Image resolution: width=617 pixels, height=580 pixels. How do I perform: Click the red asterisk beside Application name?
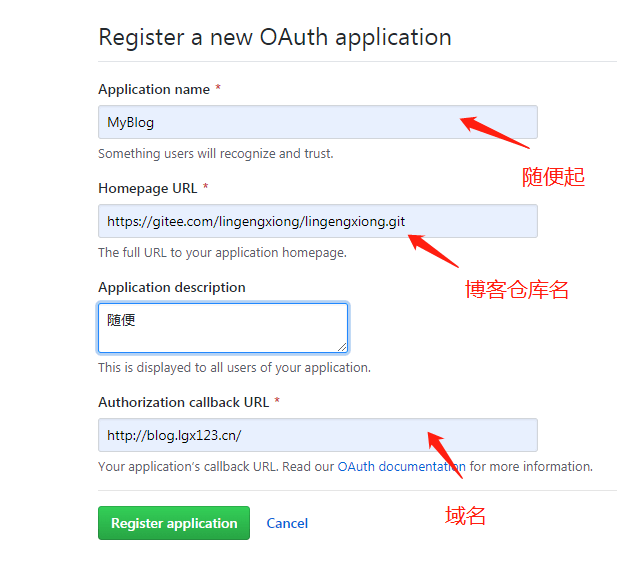tap(218, 89)
